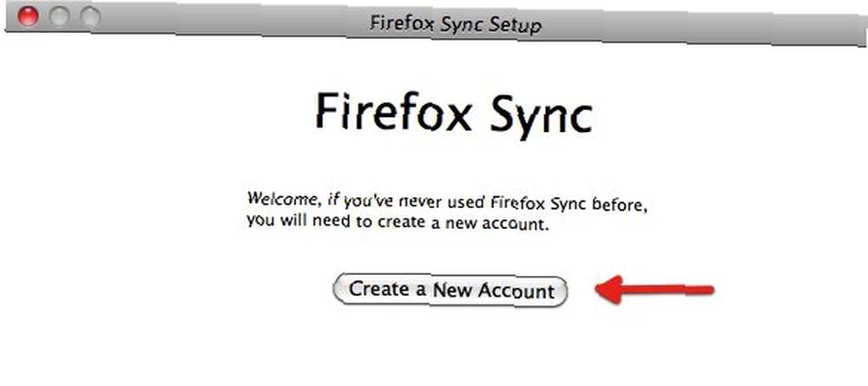Close the Firefox Sync Setup window
Image resolution: width=868 pixels, height=386 pixels.
28,16
